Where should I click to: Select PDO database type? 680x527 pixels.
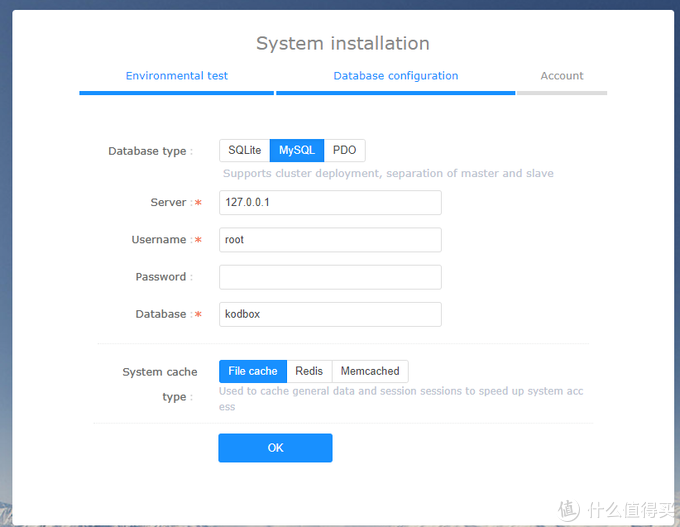(344, 151)
